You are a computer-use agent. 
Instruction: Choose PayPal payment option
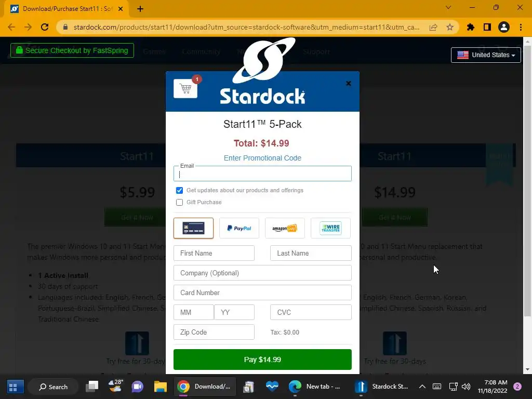[x=239, y=228]
